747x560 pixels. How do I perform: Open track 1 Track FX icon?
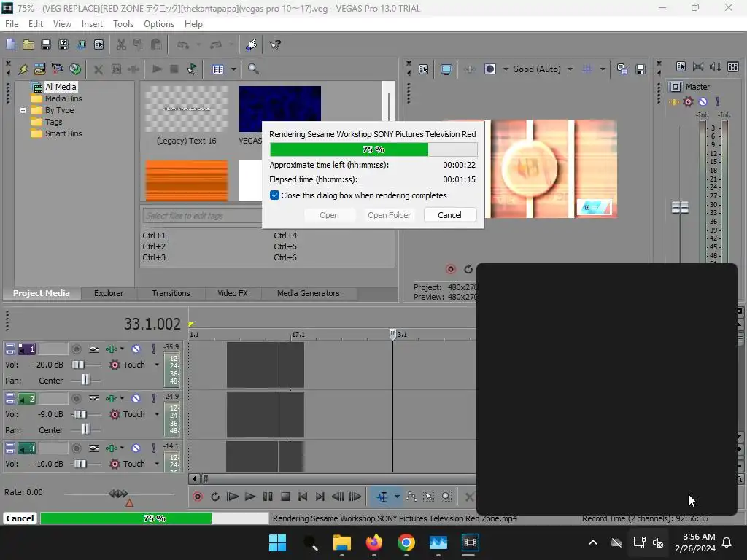110,349
